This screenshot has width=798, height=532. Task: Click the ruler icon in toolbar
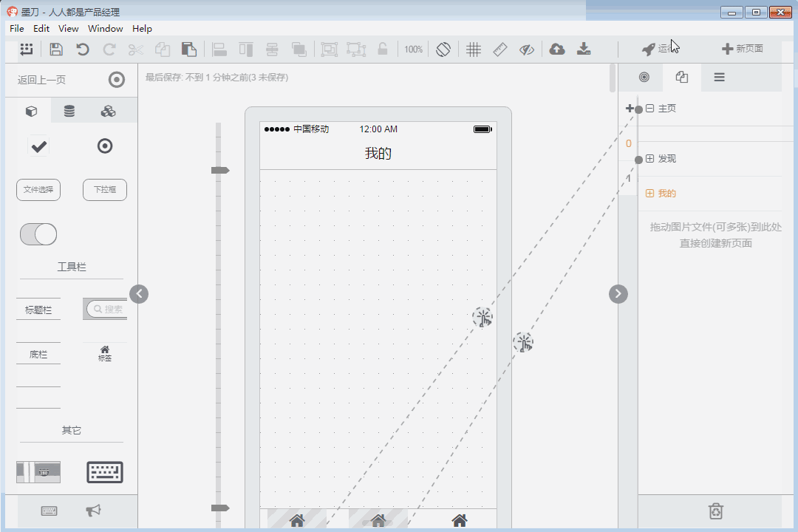500,50
